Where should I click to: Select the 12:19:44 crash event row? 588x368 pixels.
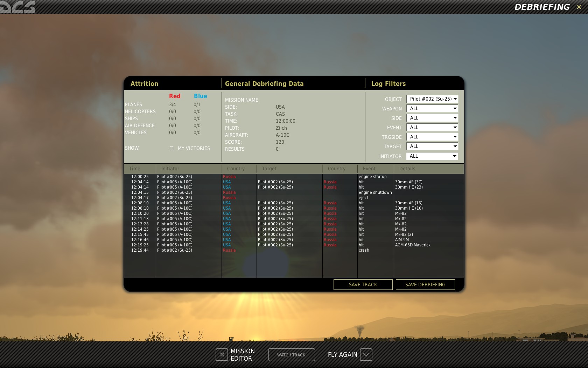pyautogui.click(x=294, y=250)
